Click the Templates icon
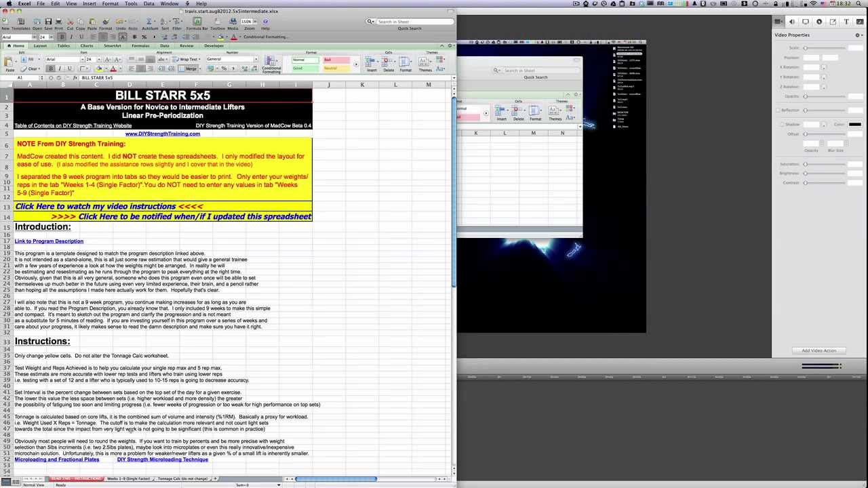 click(x=21, y=22)
